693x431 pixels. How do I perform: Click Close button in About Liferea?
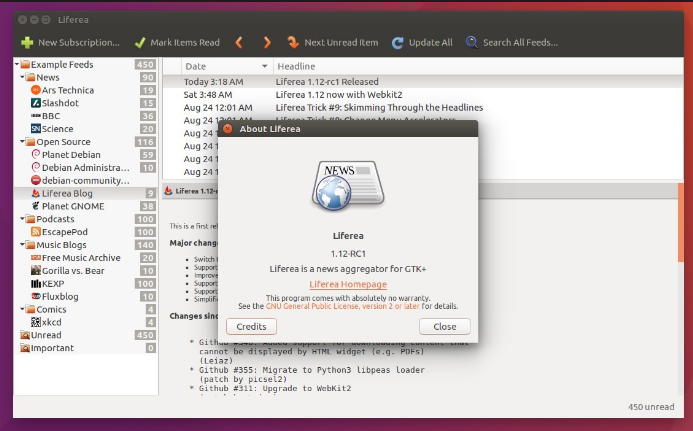pos(445,327)
